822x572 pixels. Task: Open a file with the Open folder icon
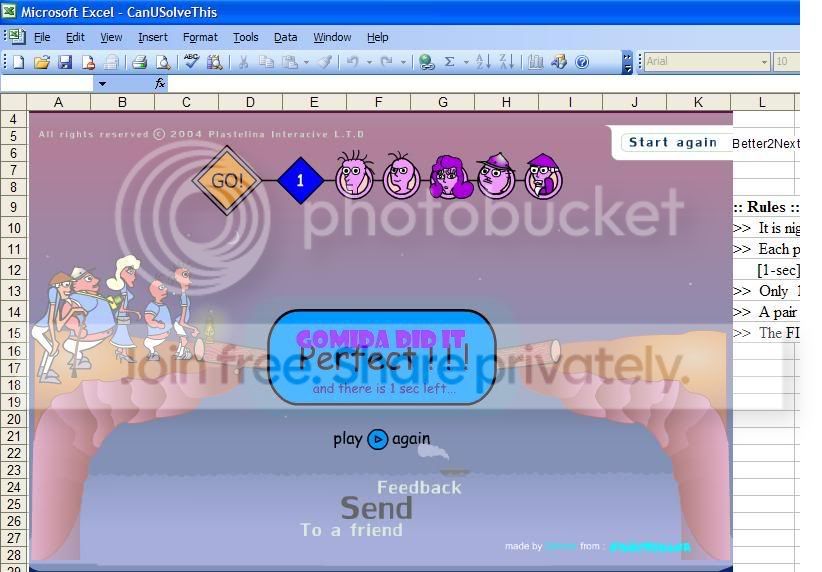41,62
